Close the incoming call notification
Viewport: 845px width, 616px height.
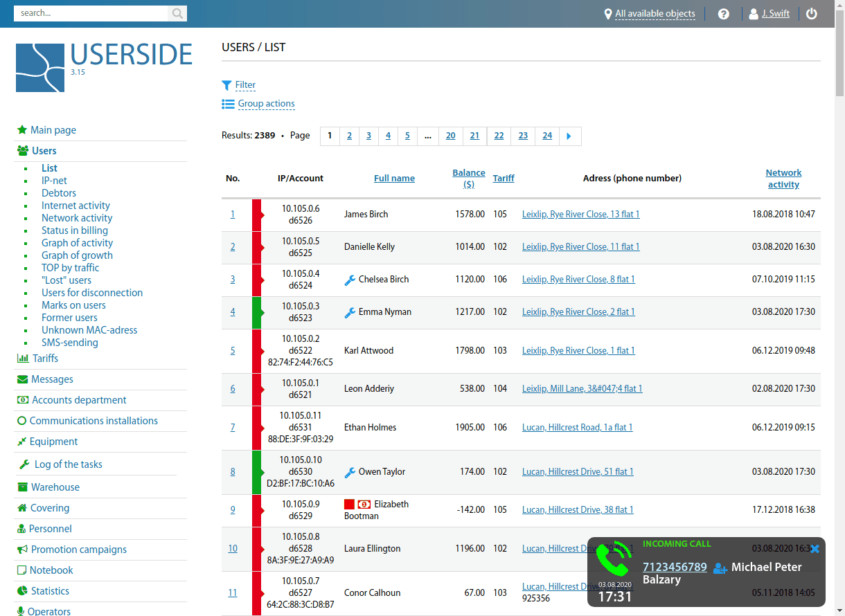tap(815, 549)
